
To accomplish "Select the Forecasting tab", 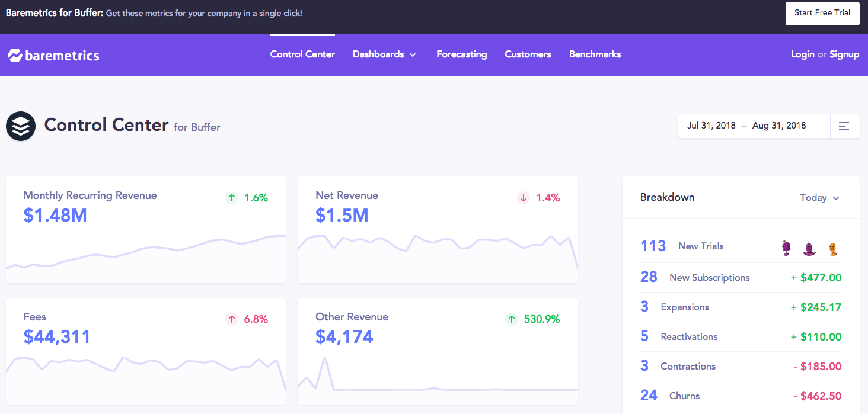I will pos(461,54).
